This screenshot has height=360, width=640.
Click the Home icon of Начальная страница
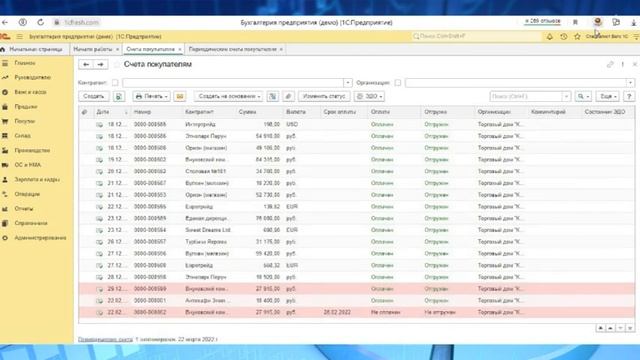[3, 49]
